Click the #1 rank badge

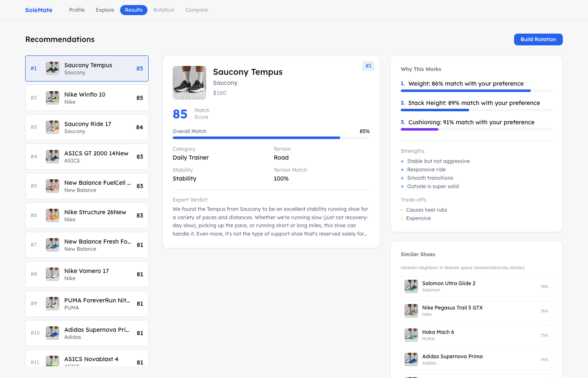pos(368,66)
